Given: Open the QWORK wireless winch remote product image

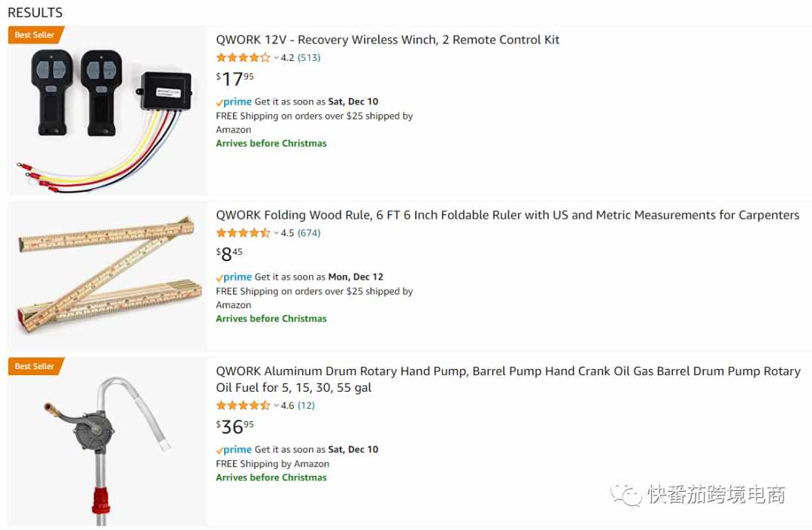Looking at the screenshot, I should (108, 111).
